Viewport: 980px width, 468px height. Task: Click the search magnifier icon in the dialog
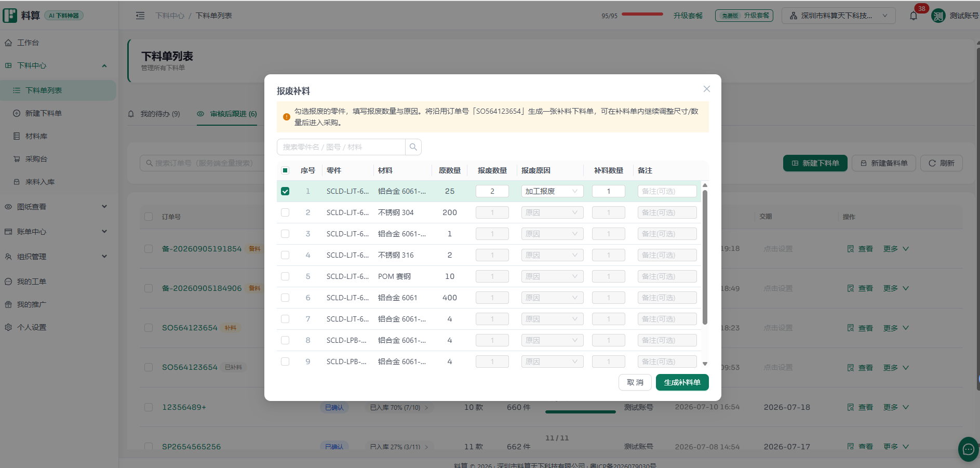[413, 147]
